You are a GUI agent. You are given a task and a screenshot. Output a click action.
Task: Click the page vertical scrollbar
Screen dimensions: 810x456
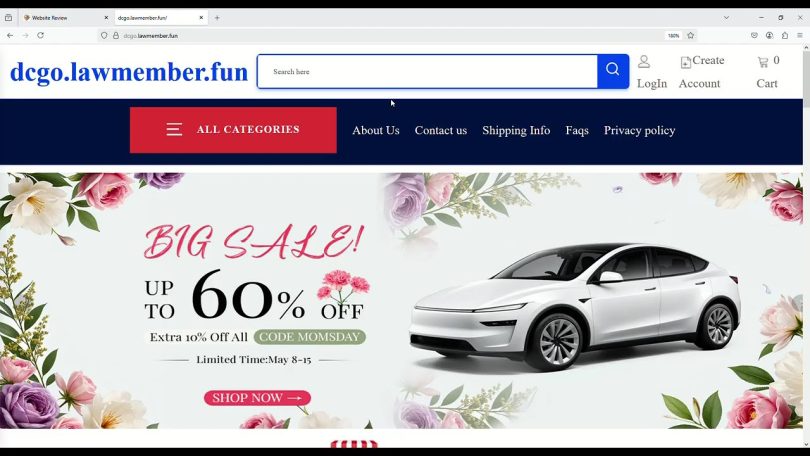806,245
